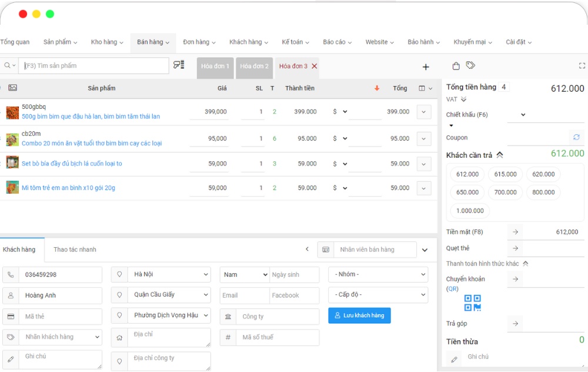Toggle fullscreen mode icon
Screen dimensions: 588x372
pyautogui.click(x=582, y=66)
